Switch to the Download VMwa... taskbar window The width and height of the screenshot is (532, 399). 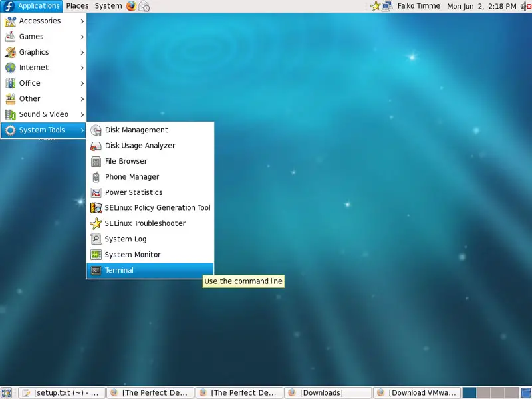click(417, 393)
